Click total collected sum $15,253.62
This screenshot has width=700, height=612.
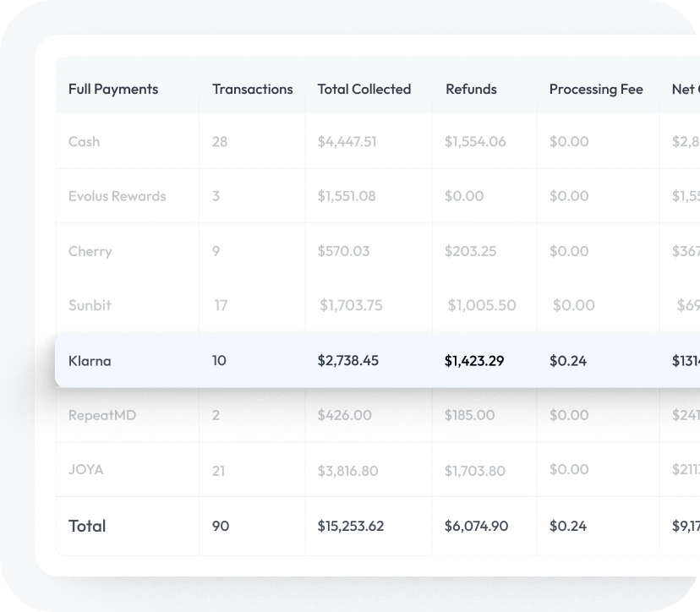(x=350, y=526)
